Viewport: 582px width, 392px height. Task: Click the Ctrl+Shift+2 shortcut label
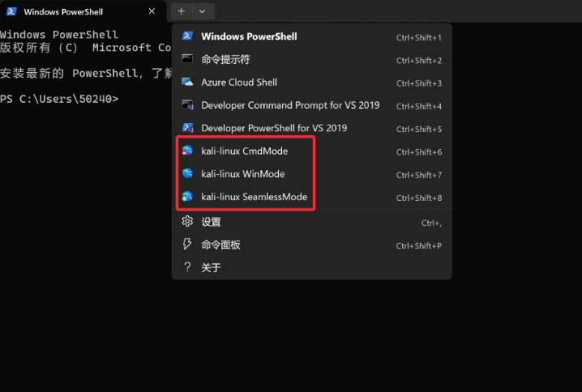coord(419,61)
